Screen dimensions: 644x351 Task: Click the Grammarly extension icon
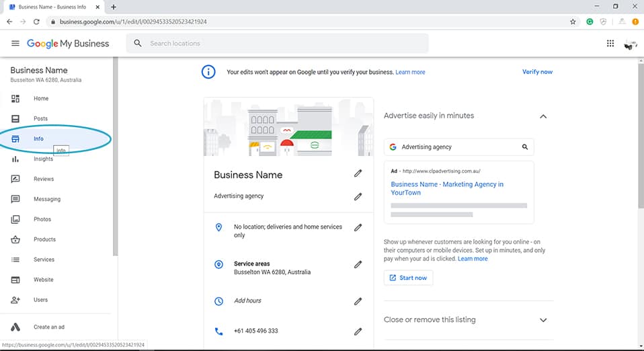coord(590,22)
